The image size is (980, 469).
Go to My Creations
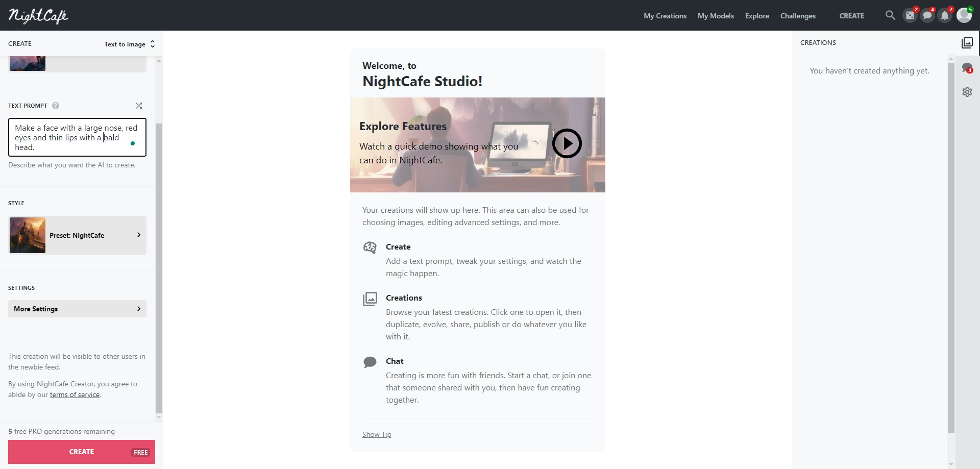tap(665, 16)
